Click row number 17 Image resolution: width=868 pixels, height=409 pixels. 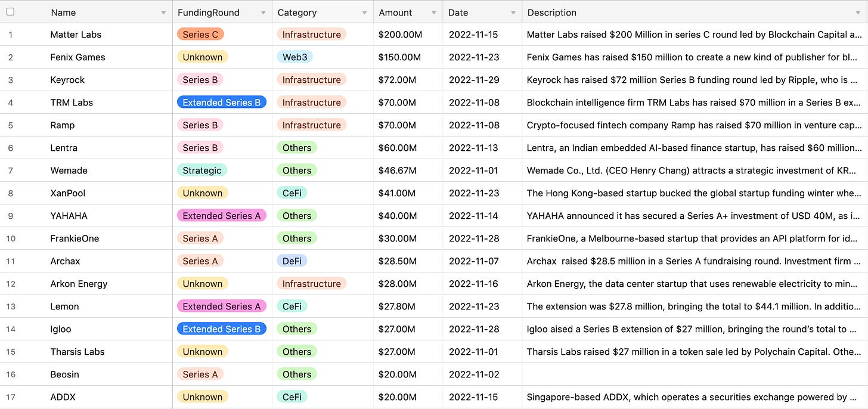pyautogui.click(x=11, y=397)
